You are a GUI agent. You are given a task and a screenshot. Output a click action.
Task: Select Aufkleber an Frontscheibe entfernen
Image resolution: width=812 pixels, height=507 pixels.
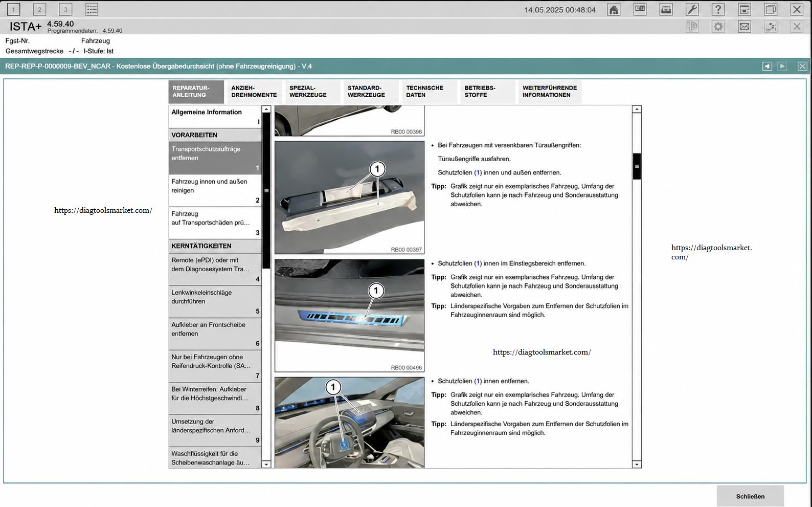click(215, 334)
